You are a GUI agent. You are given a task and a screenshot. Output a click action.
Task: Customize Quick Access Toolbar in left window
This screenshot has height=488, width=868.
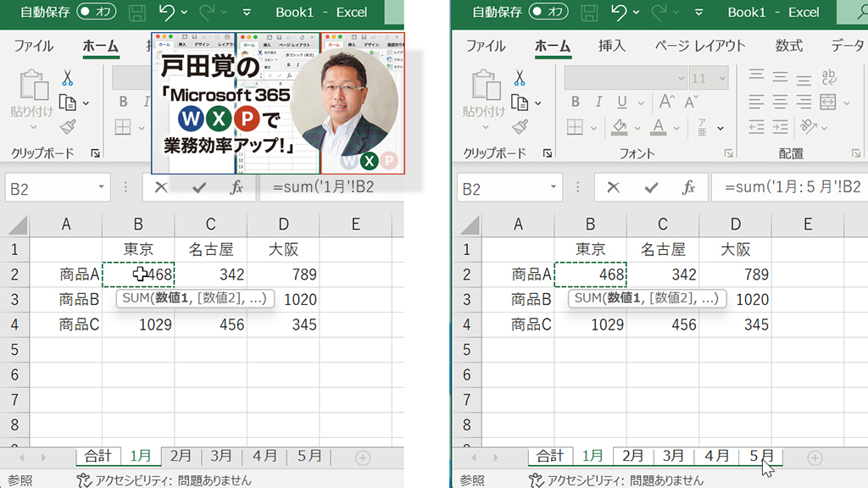(247, 12)
